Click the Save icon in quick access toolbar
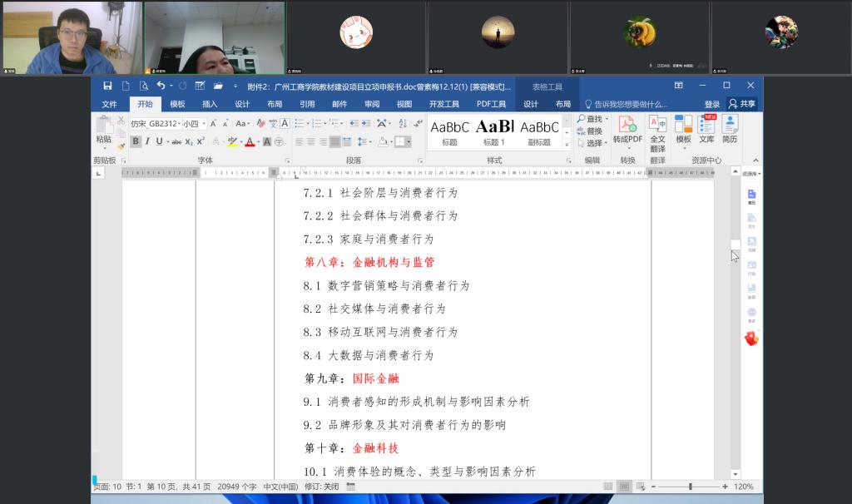The width and height of the screenshot is (852, 504). click(107, 86)
